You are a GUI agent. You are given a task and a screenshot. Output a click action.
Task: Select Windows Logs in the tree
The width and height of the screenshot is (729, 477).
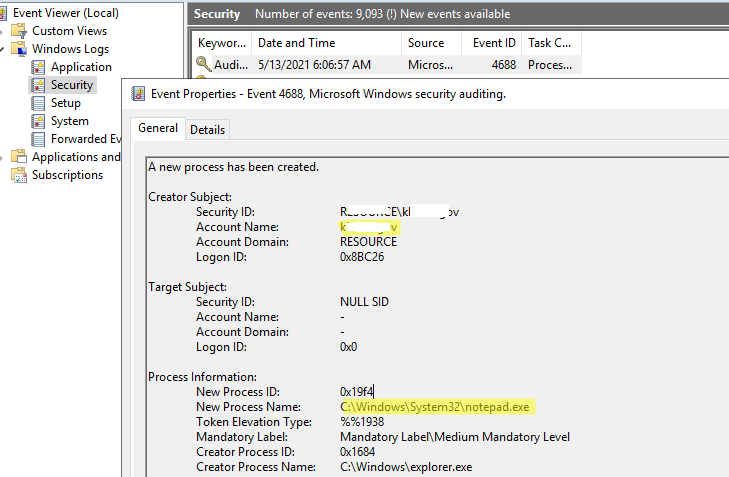70,49
